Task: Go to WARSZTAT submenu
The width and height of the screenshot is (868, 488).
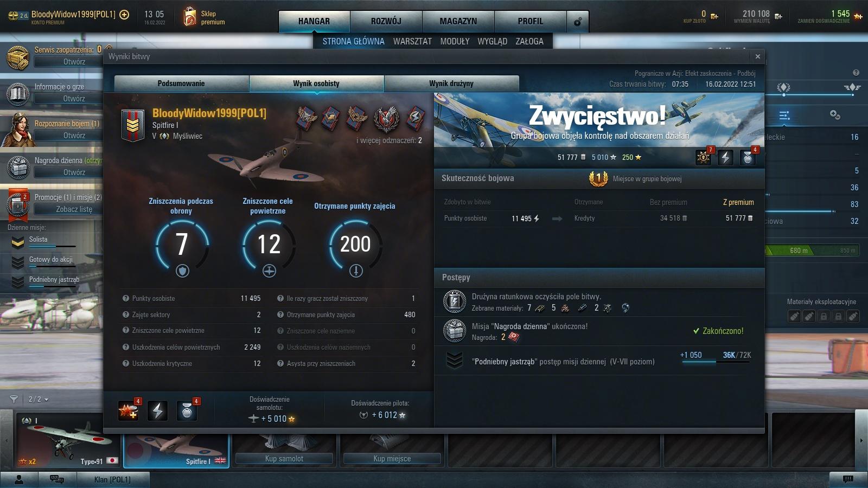Action: [x=412, y=41]
